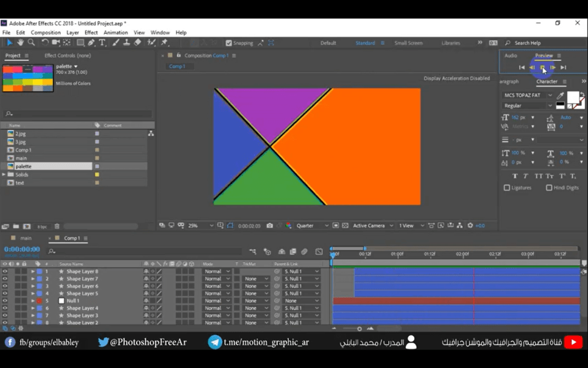The width and height of the screenshot is (588, 368).
Task: Switch to the main timeline tab
Action: pyautogui.click(x=26, y=238)
